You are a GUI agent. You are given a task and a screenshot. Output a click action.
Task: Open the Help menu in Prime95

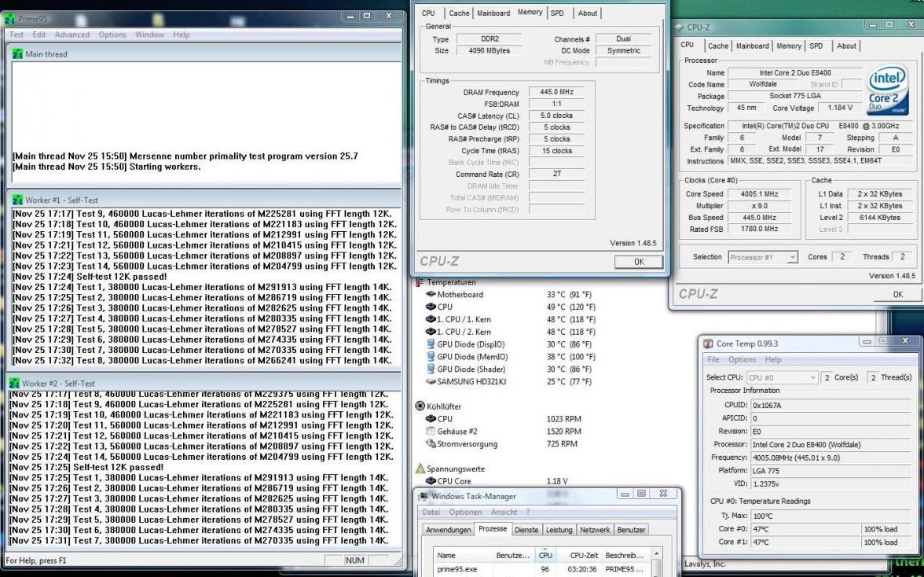click(x=181, y=35)
